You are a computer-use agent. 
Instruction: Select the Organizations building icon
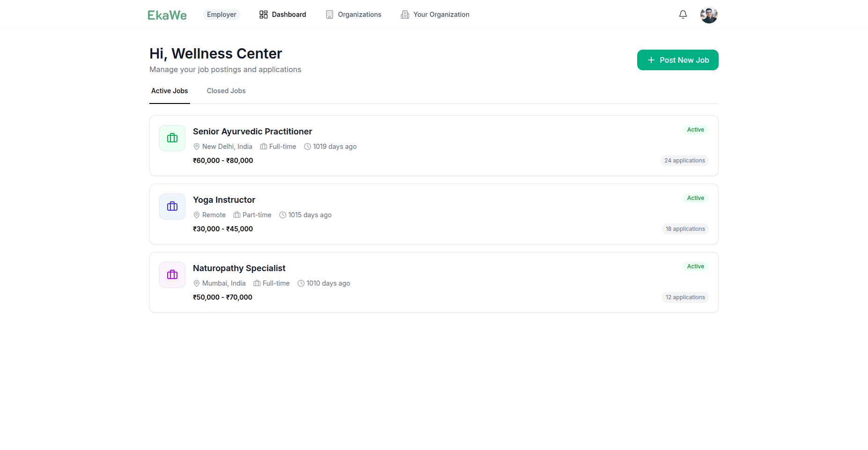pyautogui.click(x=329, y=15)
